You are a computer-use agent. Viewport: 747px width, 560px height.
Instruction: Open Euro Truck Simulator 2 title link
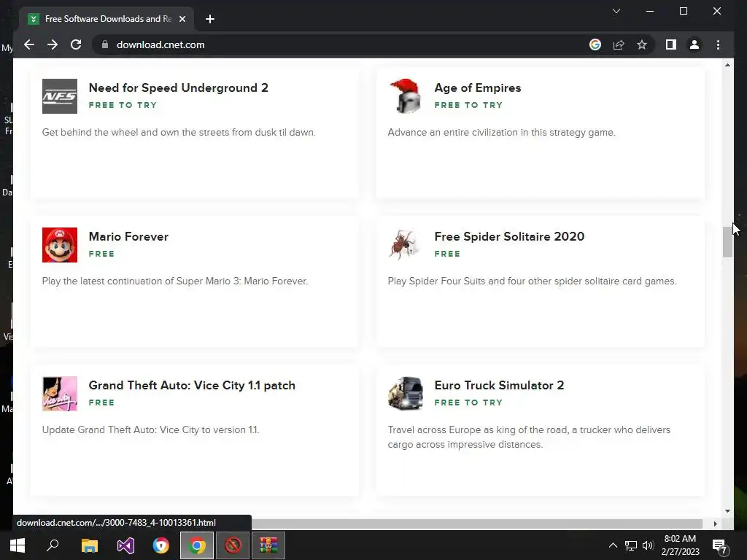coord(499,385)
